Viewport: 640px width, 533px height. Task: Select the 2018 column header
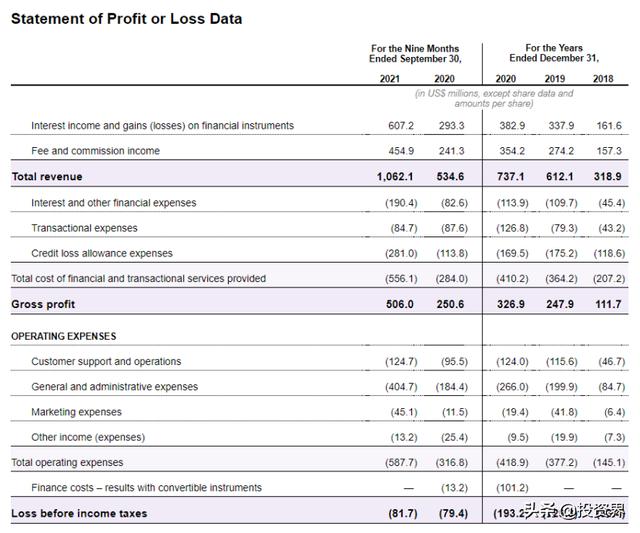click(603, 79)
